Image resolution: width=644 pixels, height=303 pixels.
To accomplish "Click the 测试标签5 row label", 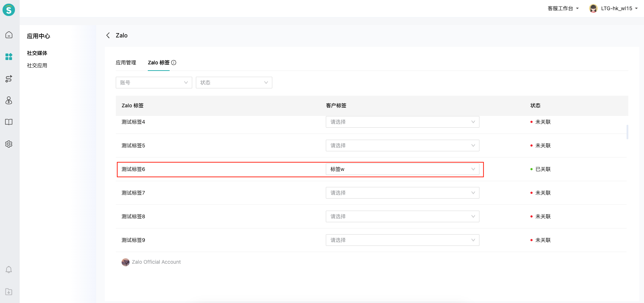I will point(133,145).
